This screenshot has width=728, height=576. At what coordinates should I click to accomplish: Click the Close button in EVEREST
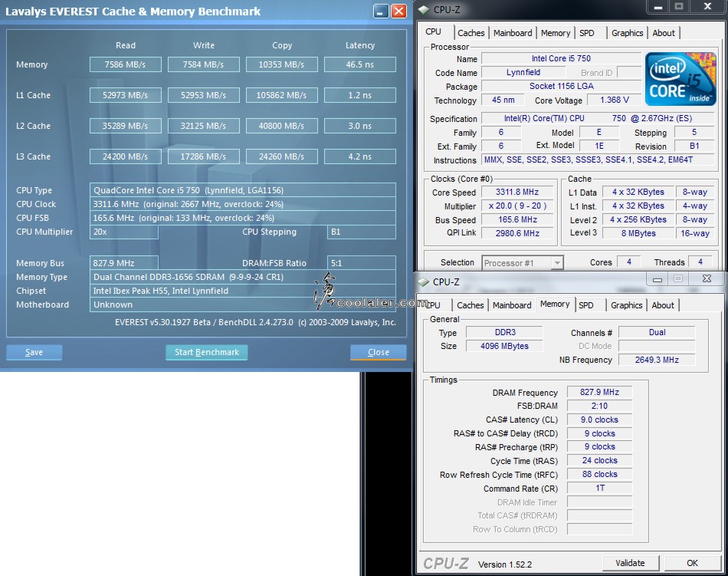[379, 352]
